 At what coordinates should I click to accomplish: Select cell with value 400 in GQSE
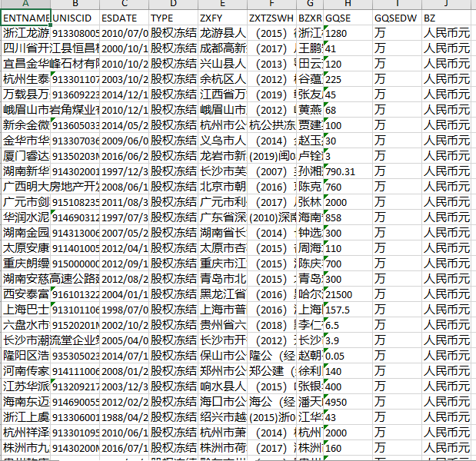click(x=348, y=386)
